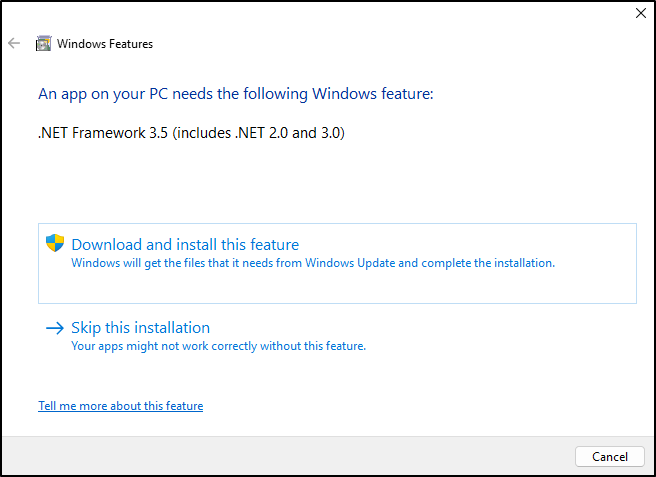Click the back arrow in the header

point(14,43)
